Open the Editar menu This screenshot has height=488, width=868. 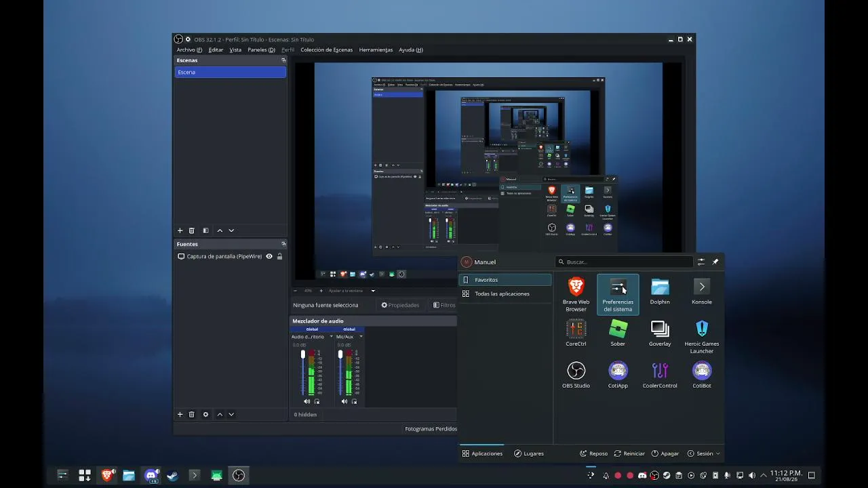tap(216, 49)
